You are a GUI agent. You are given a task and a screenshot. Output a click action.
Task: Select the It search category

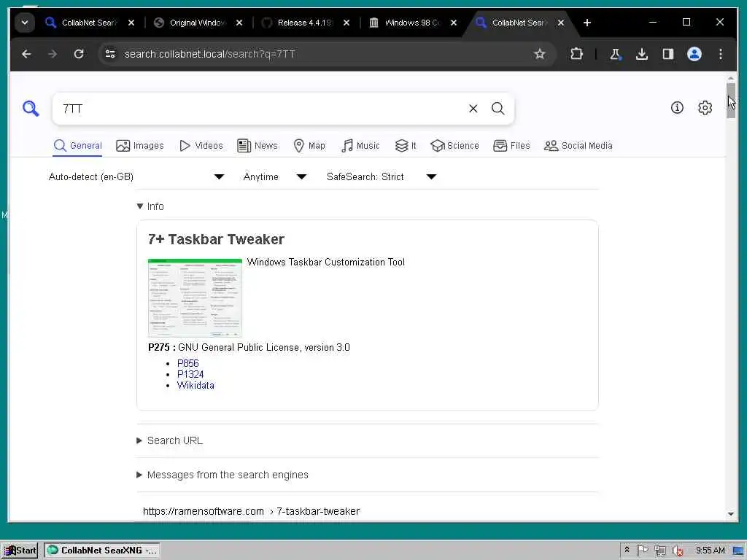pos(406,146)
